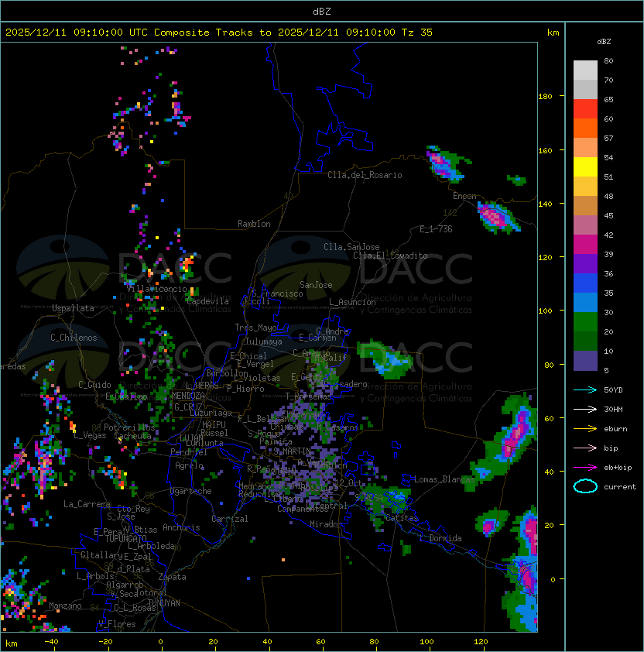Click the Rambion place label
This screenshot has height=652, width=644.
[x=254, y=224]
